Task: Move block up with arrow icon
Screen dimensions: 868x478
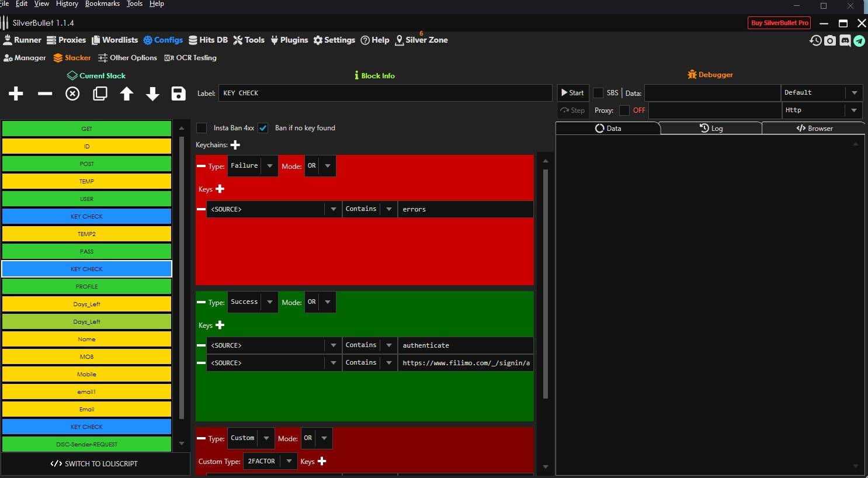Action: pyautogui.click(x=127, y=93)
